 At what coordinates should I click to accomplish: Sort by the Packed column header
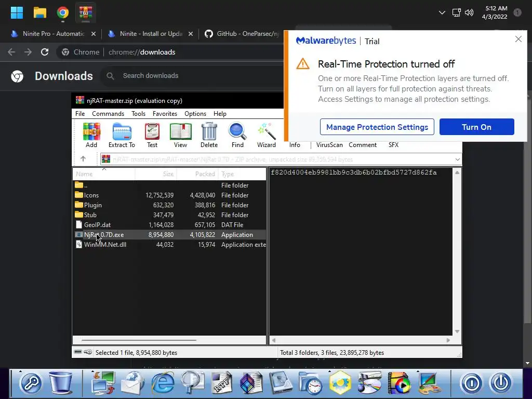197,174
